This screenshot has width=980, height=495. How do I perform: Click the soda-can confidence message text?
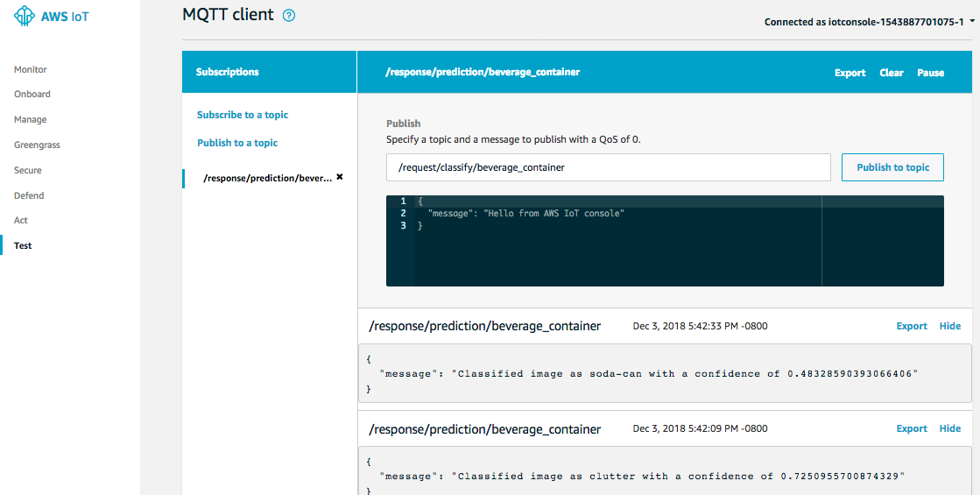coord(649,374)
